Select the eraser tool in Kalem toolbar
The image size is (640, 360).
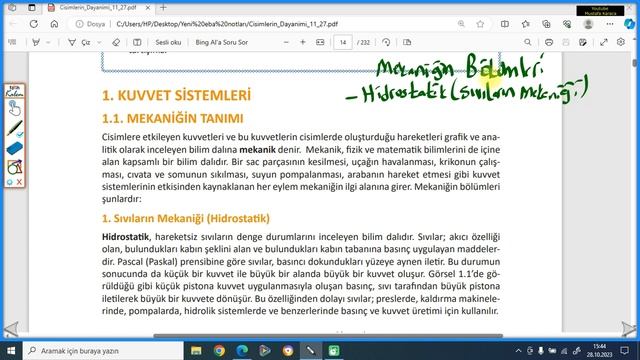click(x=15, y=148)
